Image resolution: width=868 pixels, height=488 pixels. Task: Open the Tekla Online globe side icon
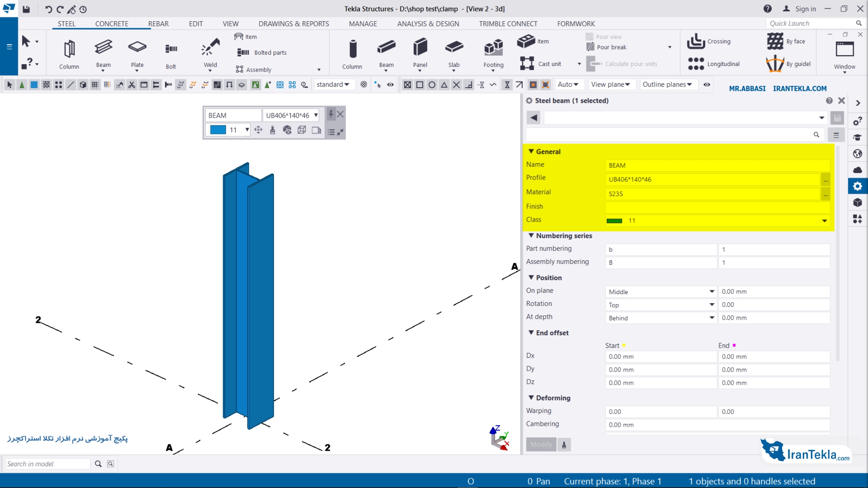[x=858, y=154]
